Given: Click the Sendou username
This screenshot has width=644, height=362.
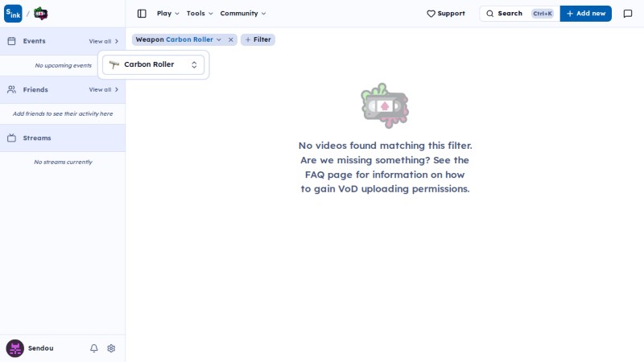Looking at the screenshot, I should pyautogui.click(x=41, y=348).
